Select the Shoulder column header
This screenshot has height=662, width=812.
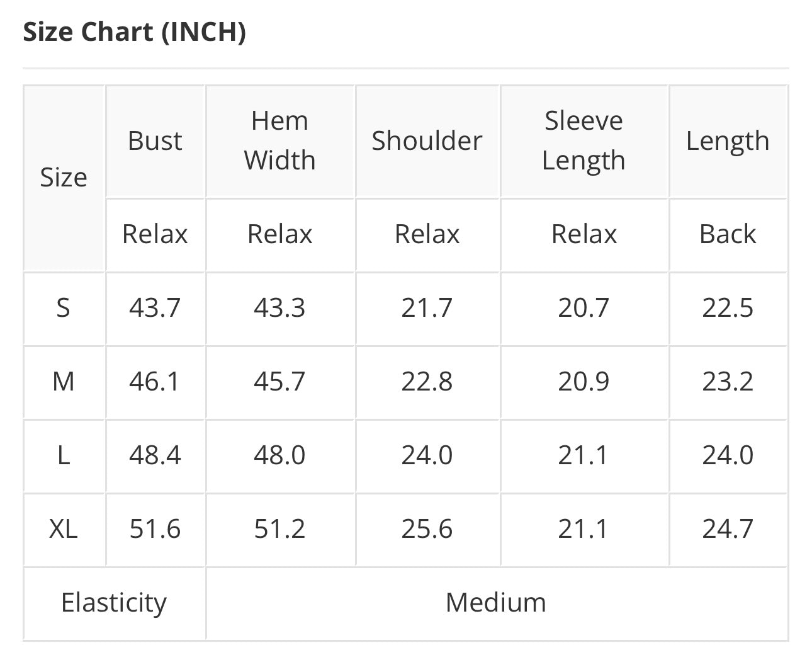coord(427,140)
